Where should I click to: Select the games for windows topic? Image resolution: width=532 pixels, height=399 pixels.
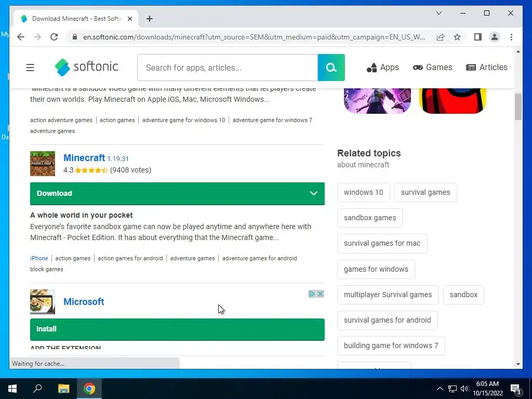pos(376,270)
